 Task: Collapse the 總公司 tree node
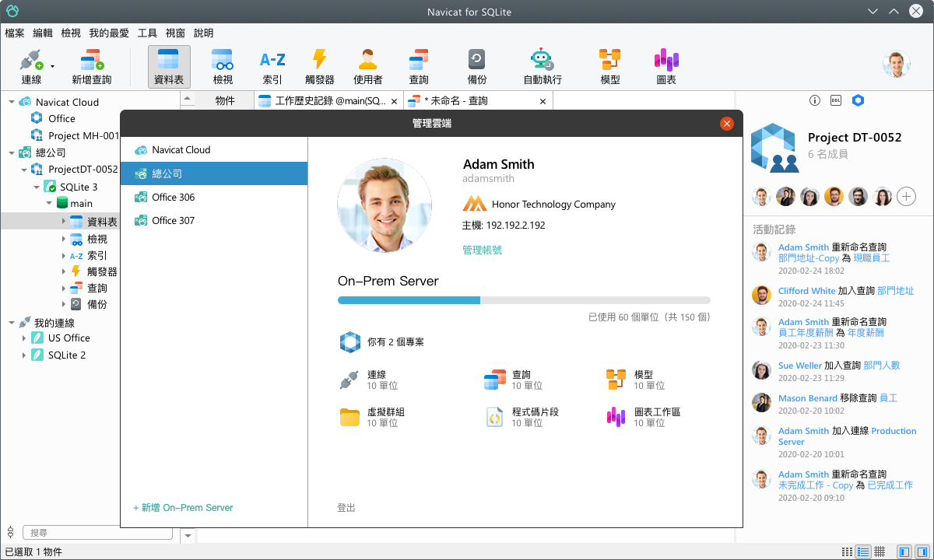click(x=12, y=152)
